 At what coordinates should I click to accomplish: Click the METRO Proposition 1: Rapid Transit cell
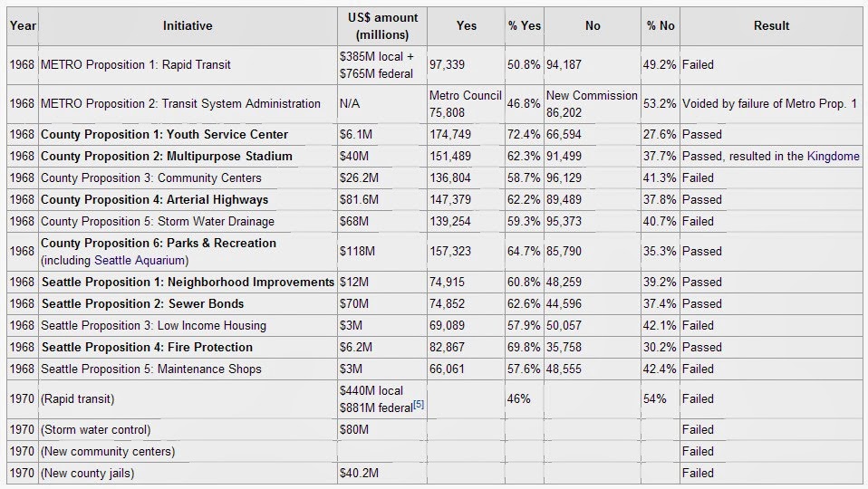pyautogui.click(x=136, y=64)
